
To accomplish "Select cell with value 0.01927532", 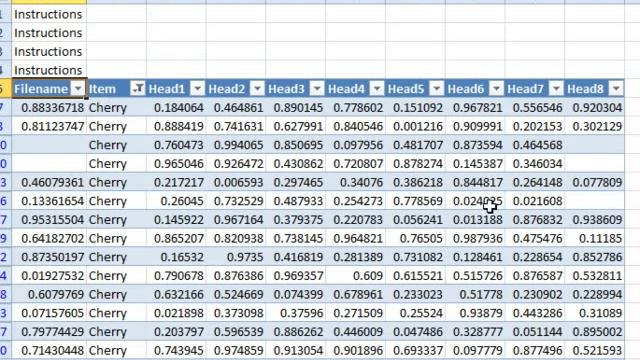I will pyautogui.click(x=49, y=276).
